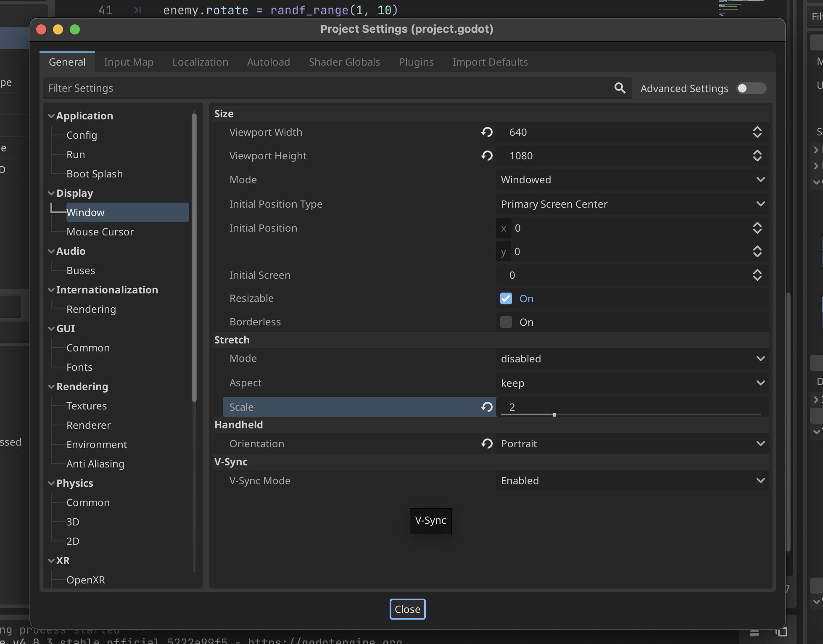Click Viewport Width stepper arrows
Viewport: 823px width, 644px height.
point(757,132)
